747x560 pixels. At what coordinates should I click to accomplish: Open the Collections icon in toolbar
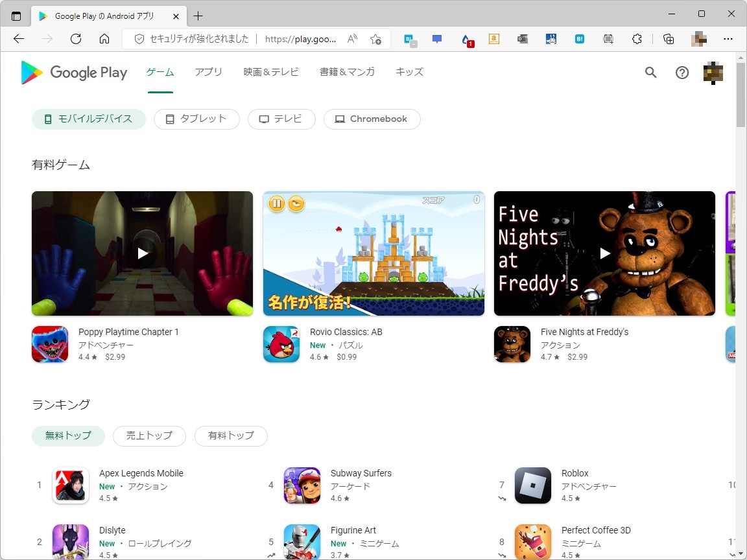tap(669, 39)
